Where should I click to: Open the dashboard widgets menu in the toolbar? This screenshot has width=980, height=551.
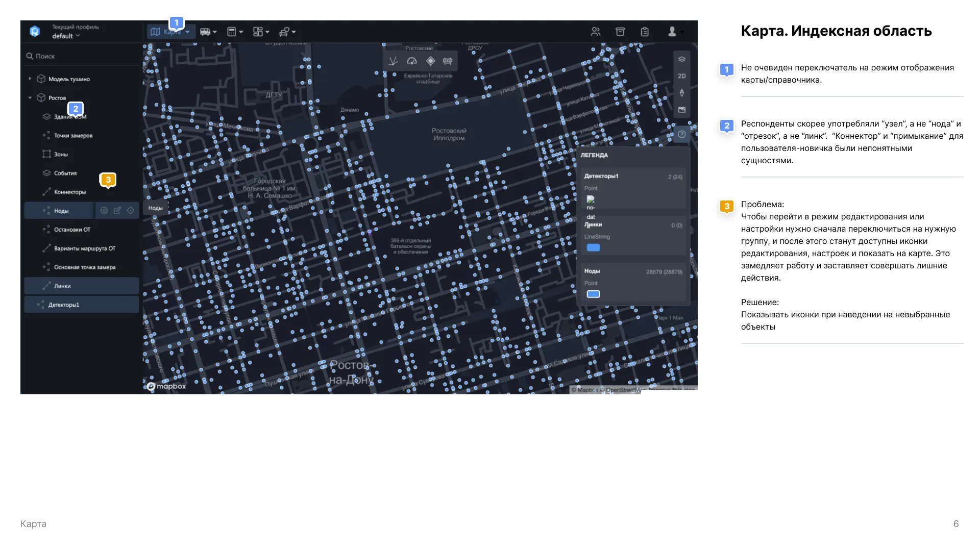pyautogui.click(x=261, y=32)
